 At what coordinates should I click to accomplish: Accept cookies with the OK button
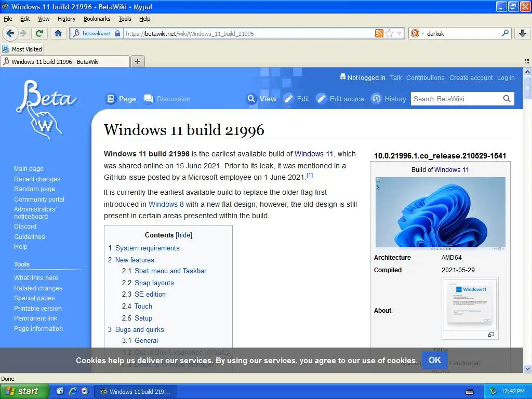(x=435, y=361)
